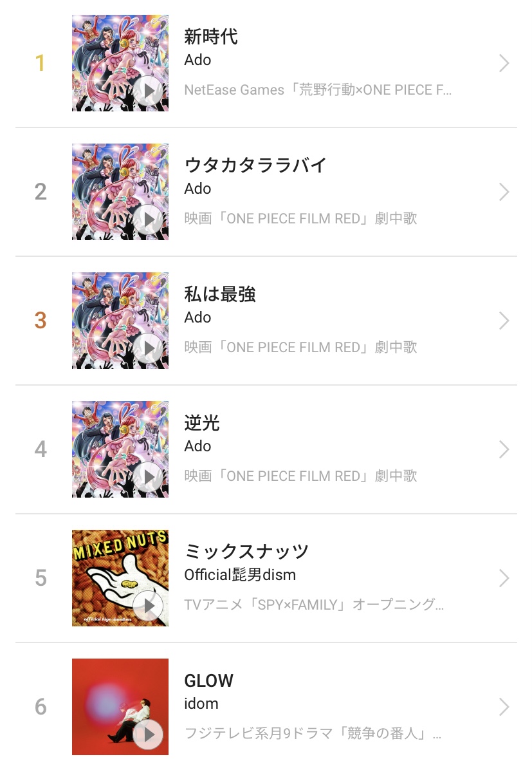Select the song title ミックスナッツ
Image resolution: width=532 pixels, height=759 pixels.
[x=246, y=552]
